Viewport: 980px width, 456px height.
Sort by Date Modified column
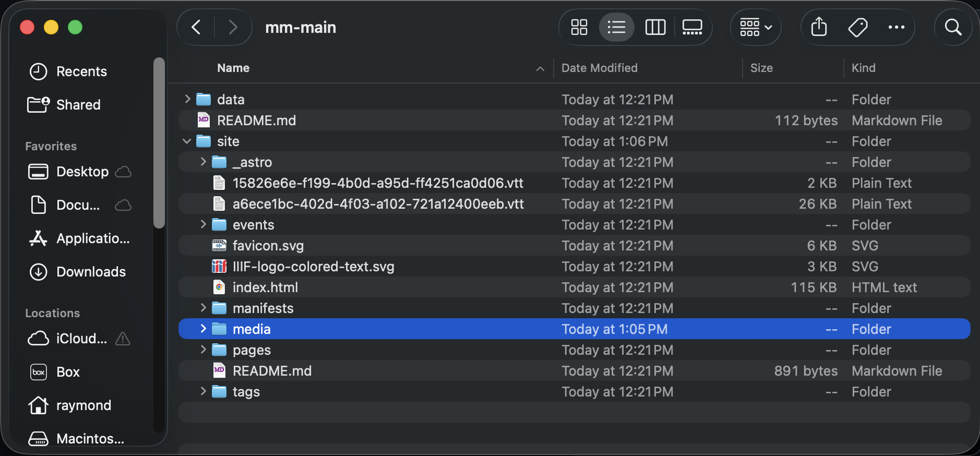(x=599, y=68)
